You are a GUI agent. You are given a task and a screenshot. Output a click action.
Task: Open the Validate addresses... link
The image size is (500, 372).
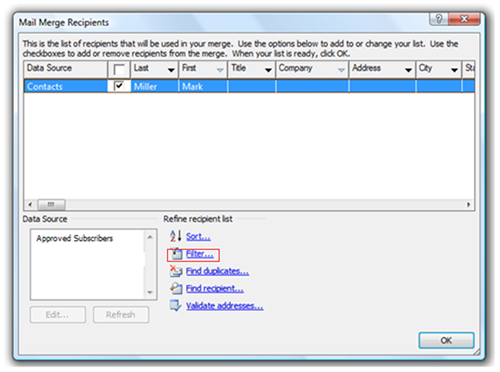click(x=225, y=306)
